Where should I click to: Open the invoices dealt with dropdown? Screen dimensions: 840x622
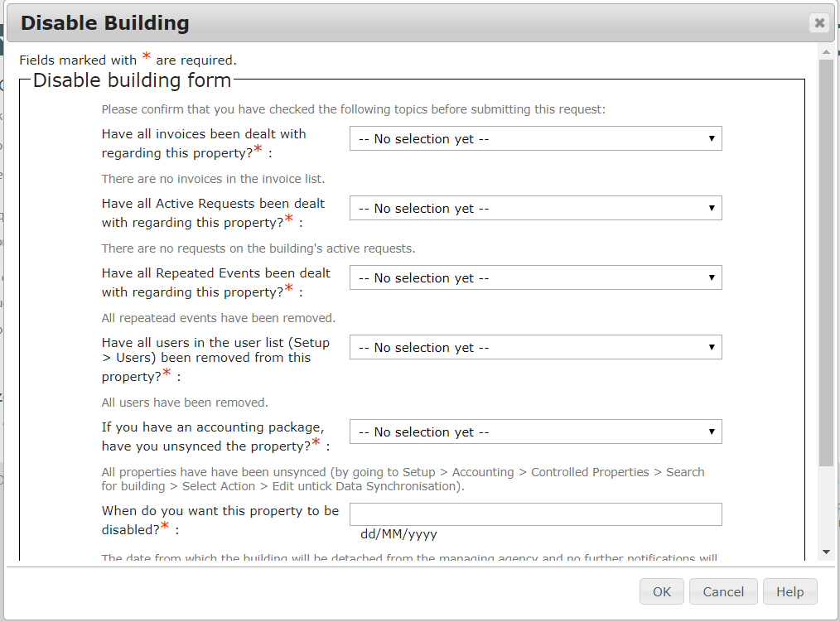coord(535,139)
